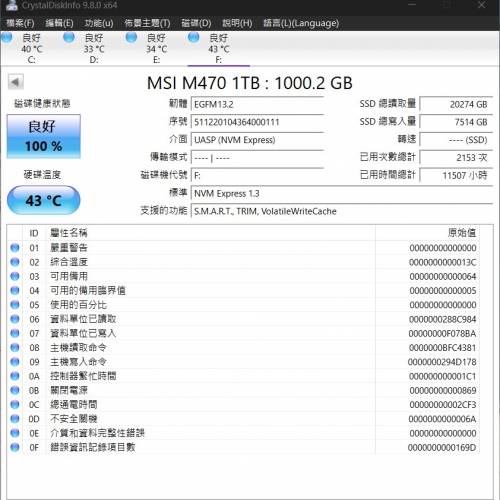
Task: Click the 良好 100 % health status button
Action: [x=44, y=136]
